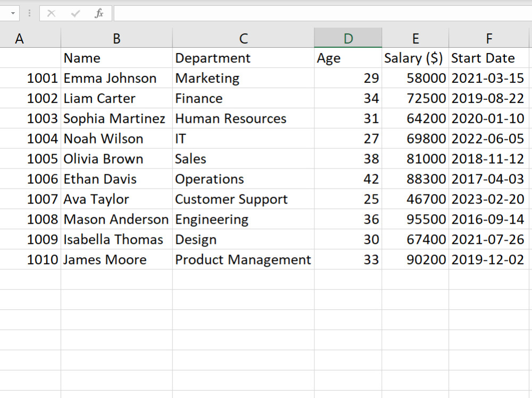Click the Enter checkmark formula bar icon
532x398 pixels.
(x=76, y=14)
